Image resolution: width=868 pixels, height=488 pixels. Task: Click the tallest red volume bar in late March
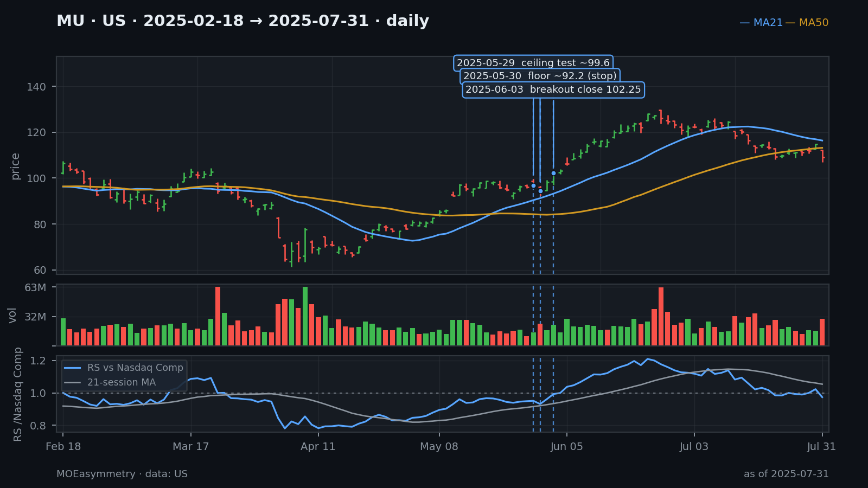[218, 316]
